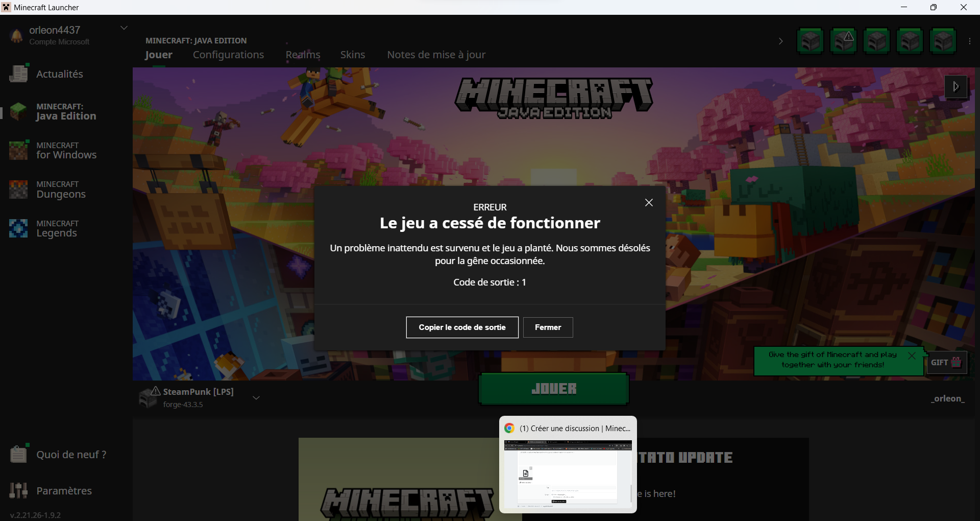Close the error dialog with the X
Image resolution: width=980 pixels, height=521 pixels.
click(649, 203)
